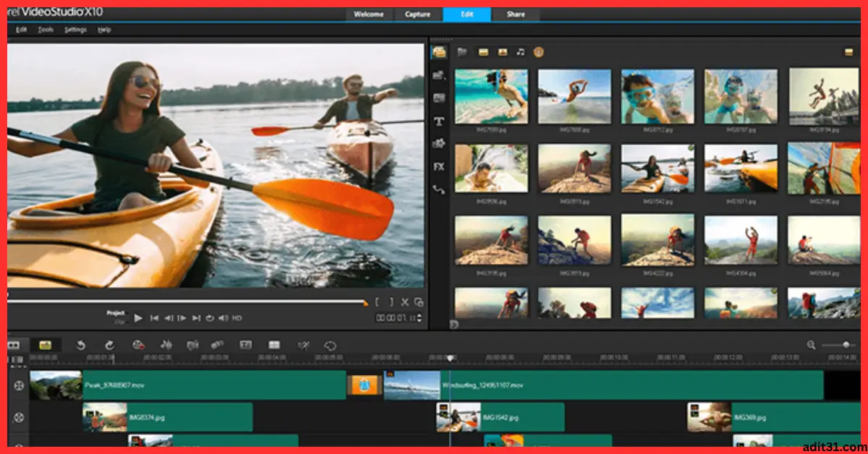The image size is (868, 454).
Task: Select the IMG1542.jpg overlay clip on timeline
Action: [501, 417]
